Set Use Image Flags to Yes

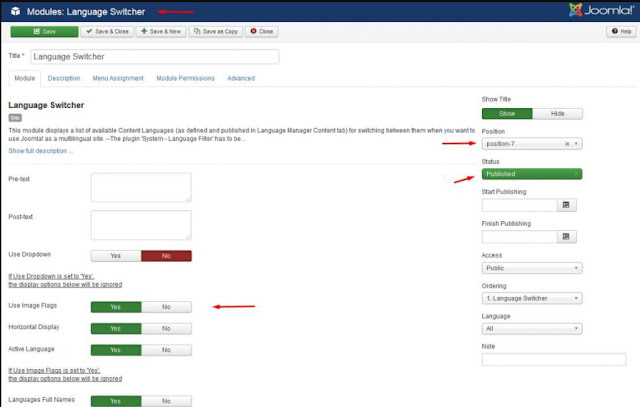coord(116,307)
